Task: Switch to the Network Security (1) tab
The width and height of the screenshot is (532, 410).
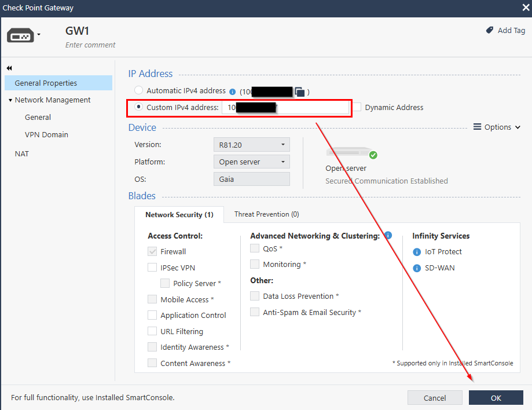Action: tap(179, 214)
